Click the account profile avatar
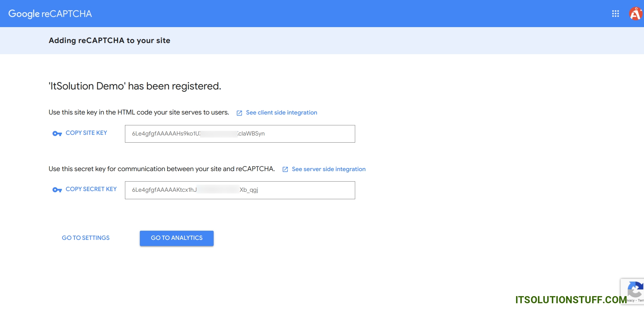Viewport: 644px width, 310px height. (636, 14)
